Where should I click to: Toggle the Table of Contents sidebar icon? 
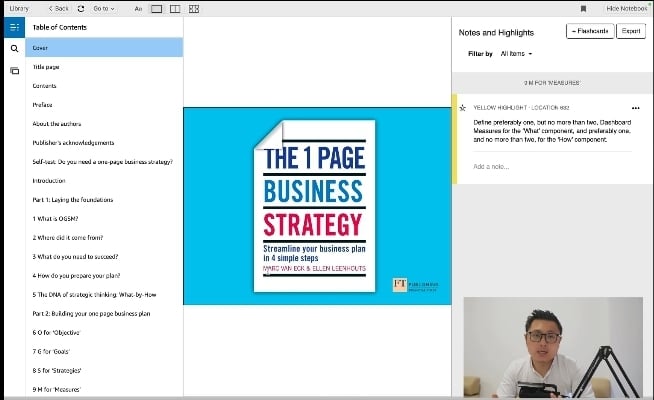pos(15,28)
